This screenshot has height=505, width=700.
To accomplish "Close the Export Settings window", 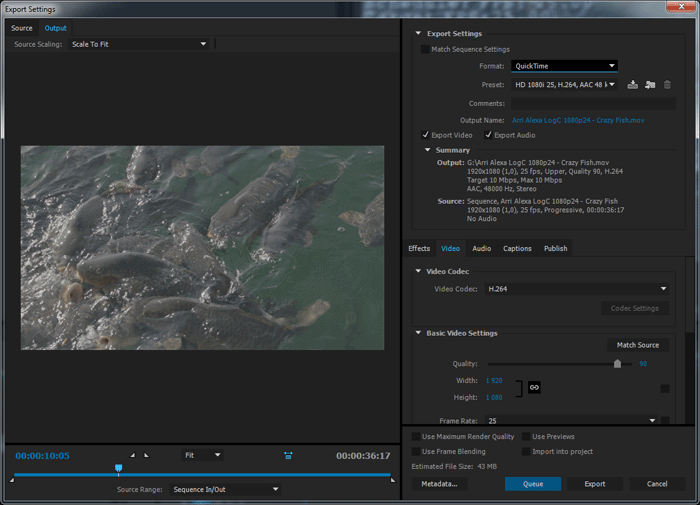I will [681, 6].
